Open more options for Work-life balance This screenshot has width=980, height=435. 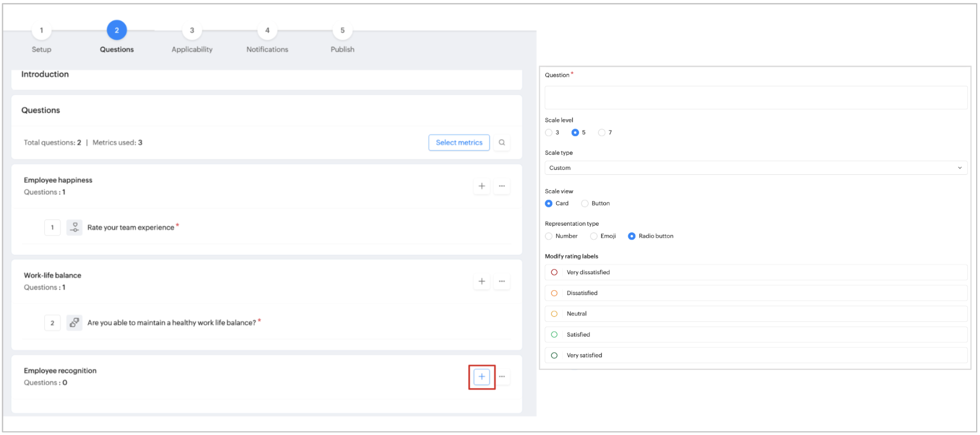pos(501,281)
